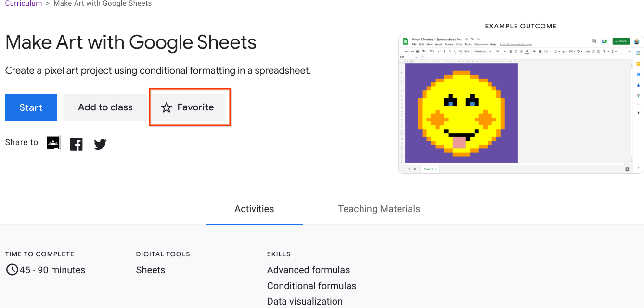Screen dimensions: 644x308
Task: Click the Undo icon in the example spreadsheet
Action: (x=406, y=52)
